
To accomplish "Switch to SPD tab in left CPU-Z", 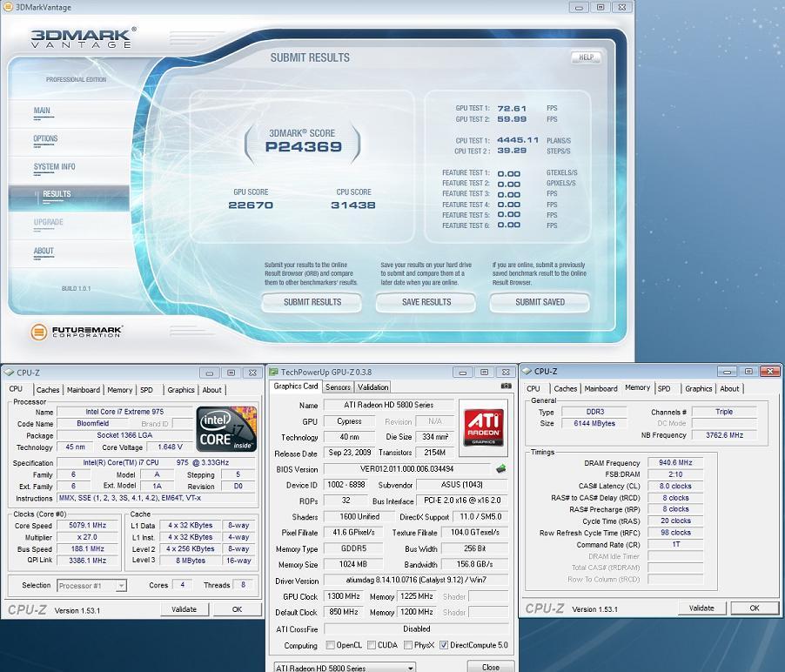I will (x=147, y=390).
